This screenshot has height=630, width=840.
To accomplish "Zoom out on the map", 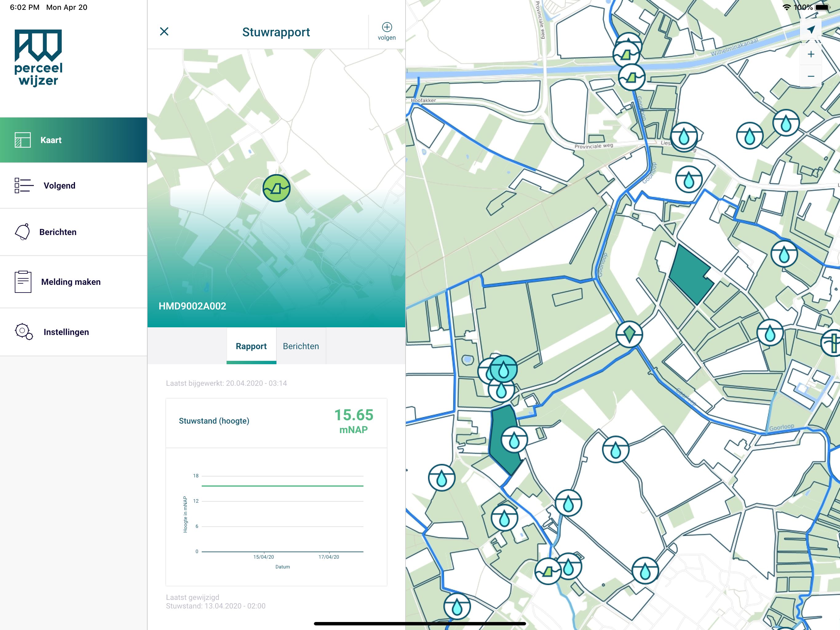I will (811, 76).
